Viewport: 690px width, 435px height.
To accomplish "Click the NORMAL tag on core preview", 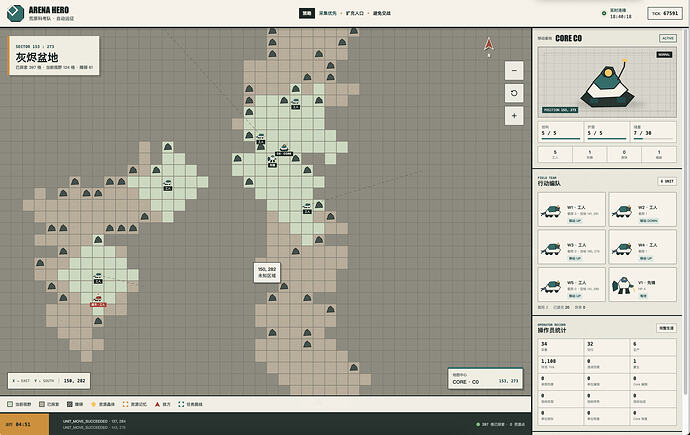I will [664, 55].
